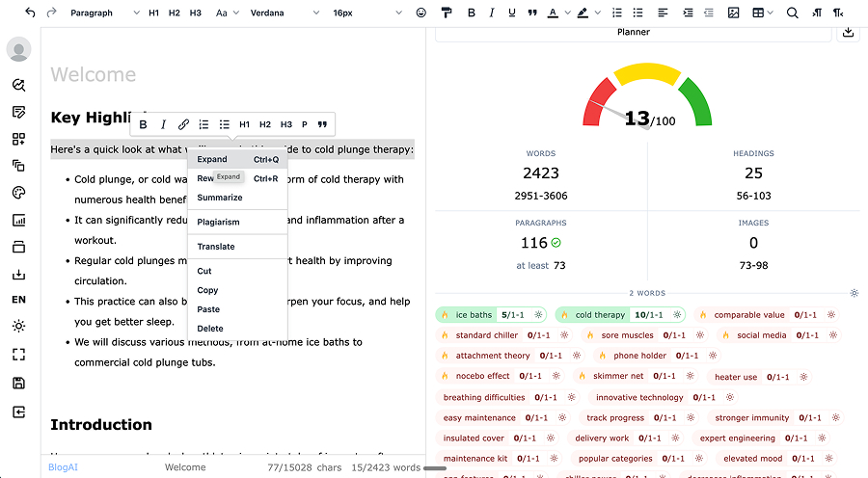Click the export download button beside Planner
The height and width of the screenshot is (478, 868).
[x=848, y=32]
